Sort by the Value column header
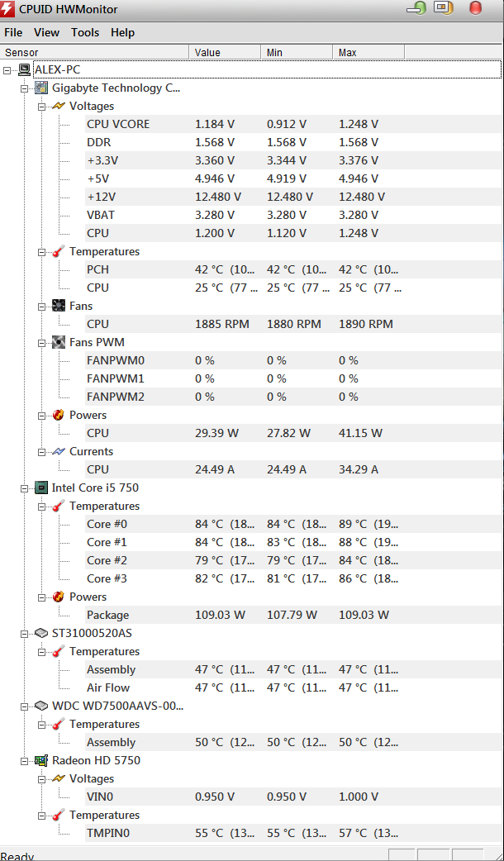Viewport: 504px width, 861px height. tap(225, 52)
